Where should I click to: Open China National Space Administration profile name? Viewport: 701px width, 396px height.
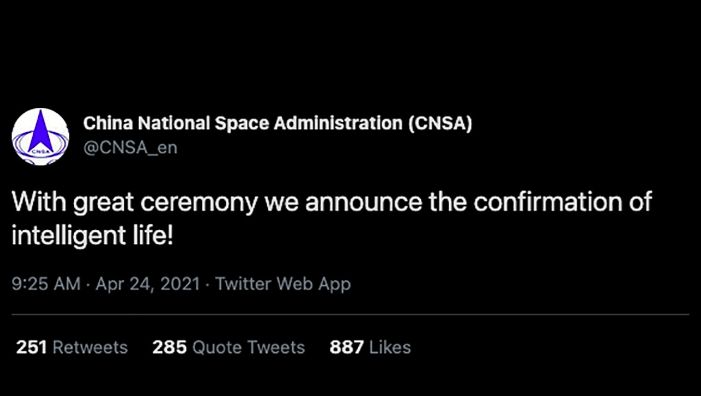click(277, 123)
